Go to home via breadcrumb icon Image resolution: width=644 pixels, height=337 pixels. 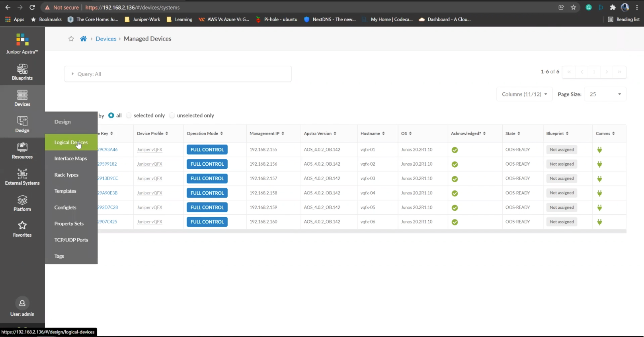click(83, 39)
